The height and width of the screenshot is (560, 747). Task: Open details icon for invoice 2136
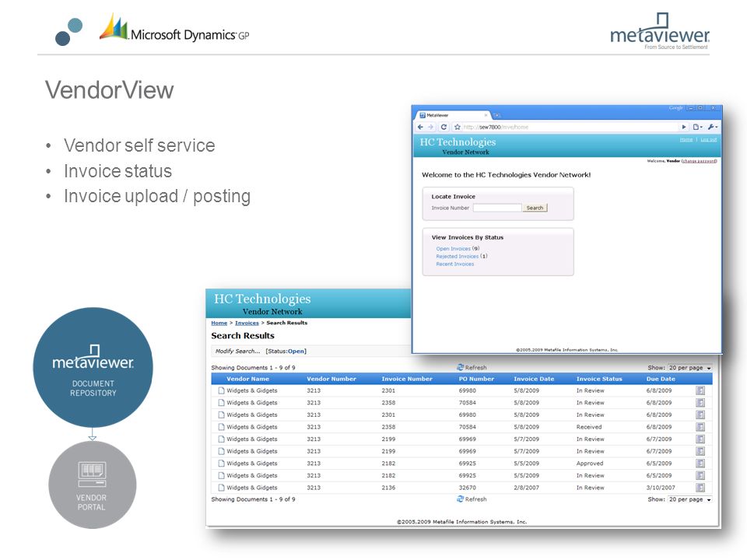coord(700,488)
